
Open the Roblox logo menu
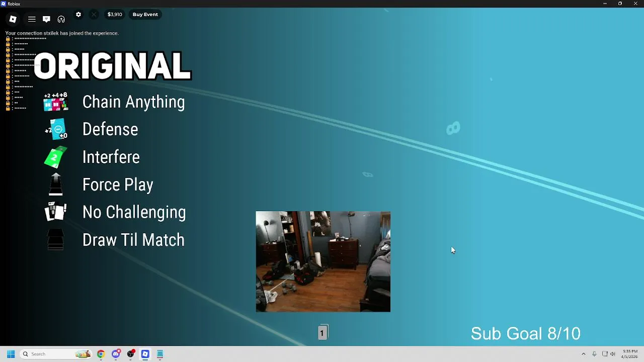point(13,19)
